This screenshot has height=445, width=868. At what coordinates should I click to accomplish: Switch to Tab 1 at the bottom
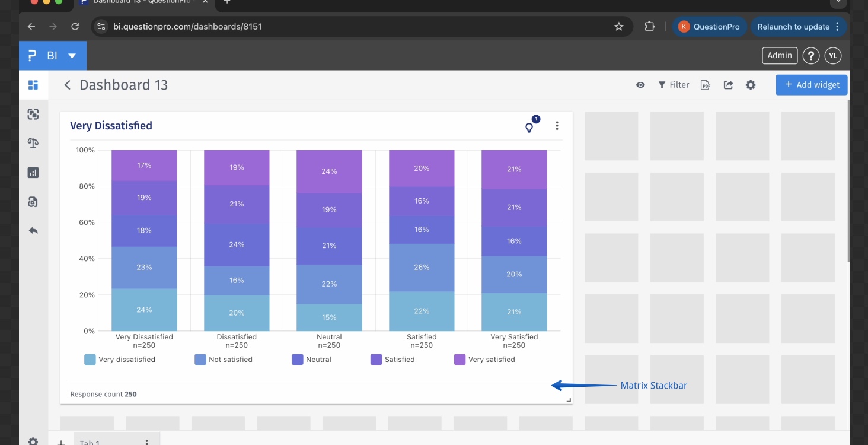[x=90, y=442]
